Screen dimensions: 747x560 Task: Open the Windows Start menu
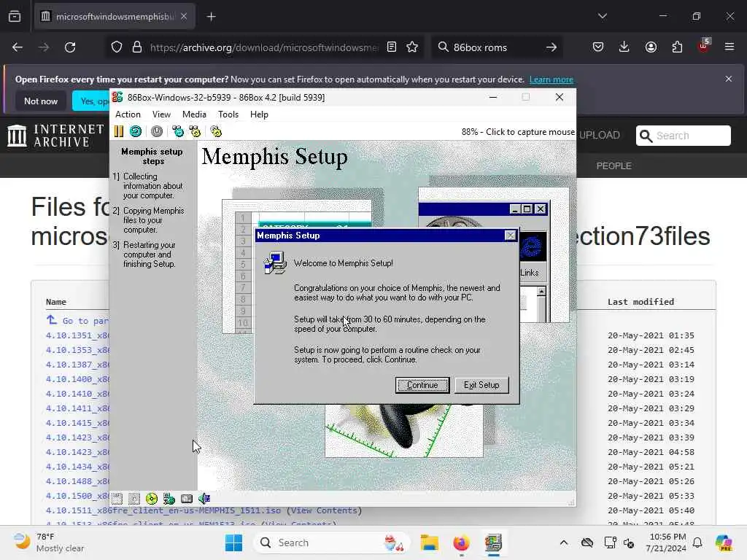pyautogui.click(x=234, y=542)
